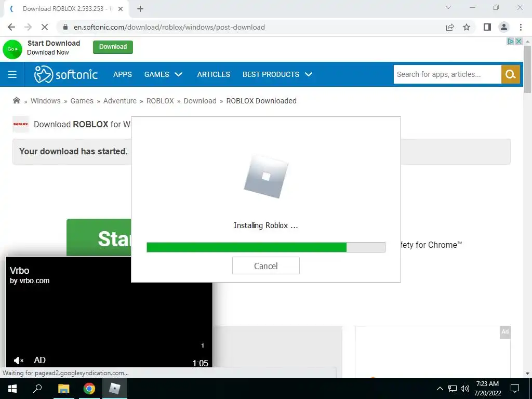The image size is (532, 399).
Task: Click the page vertical scrollbar thumb
Action: (x=527, y=69)
